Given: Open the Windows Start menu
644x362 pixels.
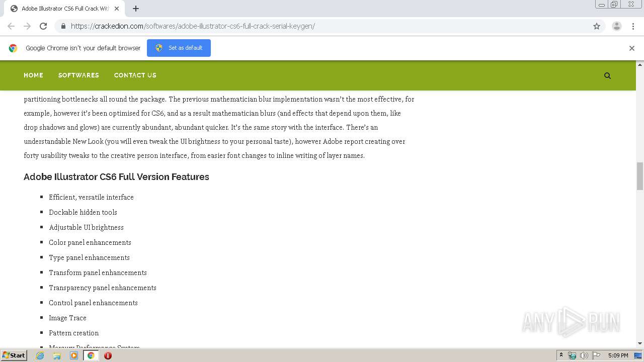Looking at the screenshot, I should coord(14,355).
